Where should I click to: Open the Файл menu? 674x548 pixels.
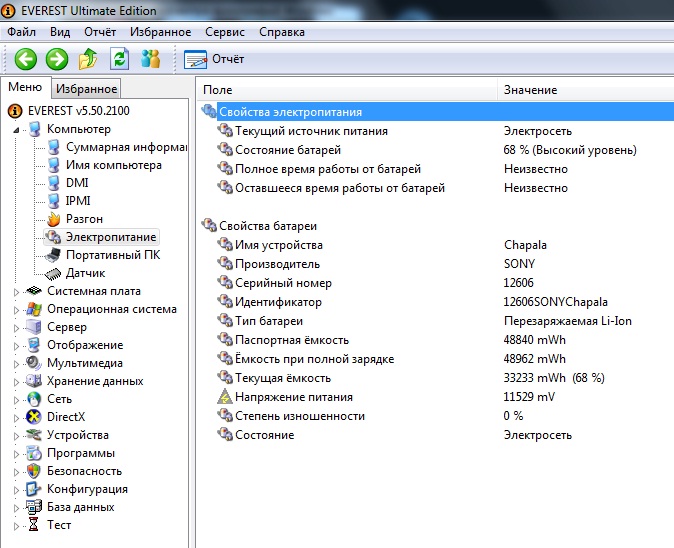[x=21, y=32]
